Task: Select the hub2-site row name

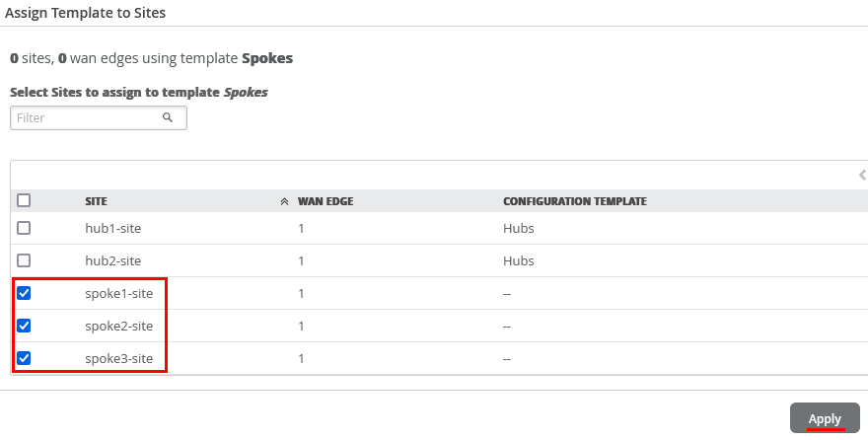Action: click(x=112, y=260)
